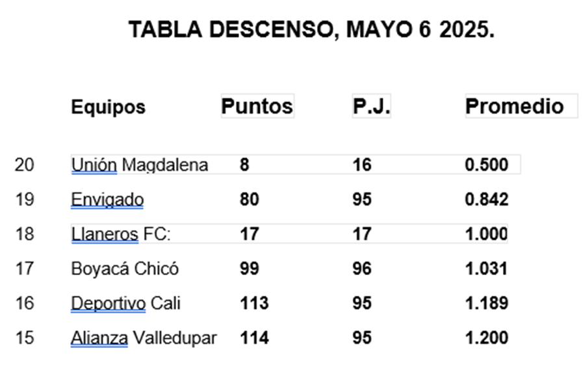The height and width of the screenshot is (370, 588).
Task: Click Boyacá Chicó's 99 points value
Action: [x=249, y=269]
